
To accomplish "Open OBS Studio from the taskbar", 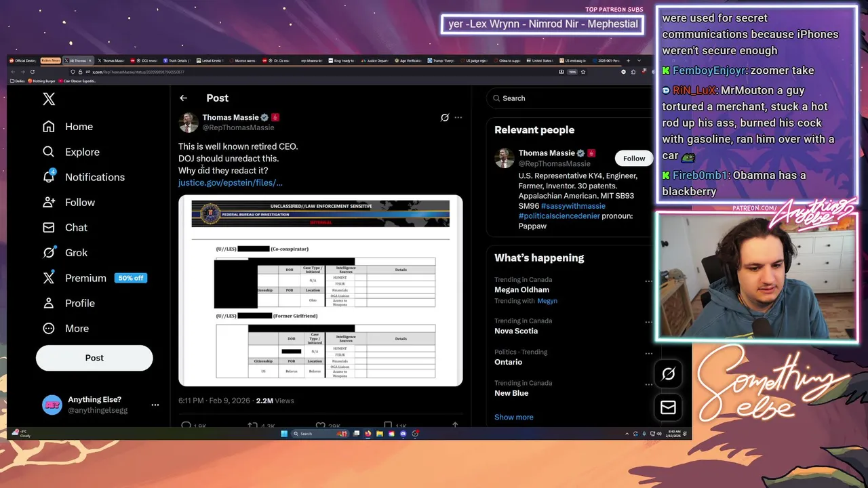I will [415, 434].
